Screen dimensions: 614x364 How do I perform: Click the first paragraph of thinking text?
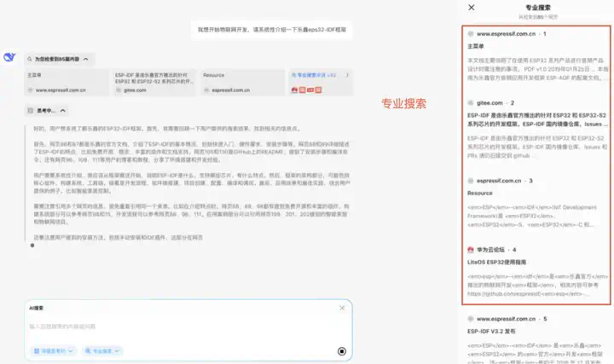[167, 129]
